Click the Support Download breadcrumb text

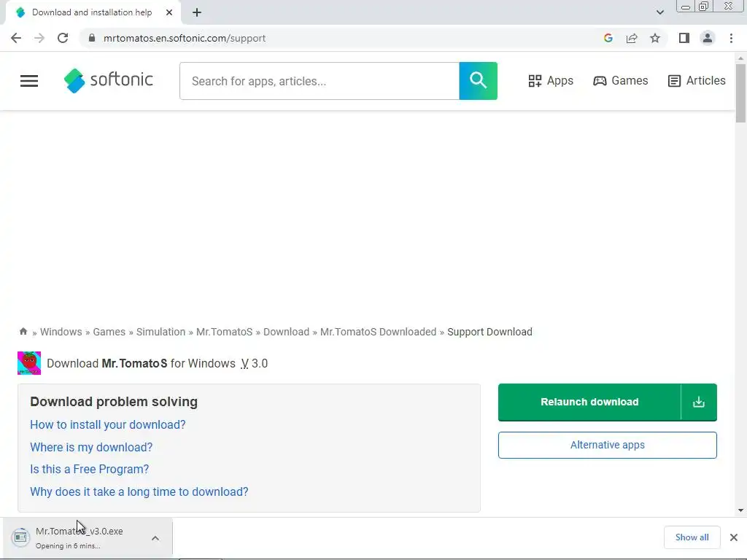coord(489,332)
